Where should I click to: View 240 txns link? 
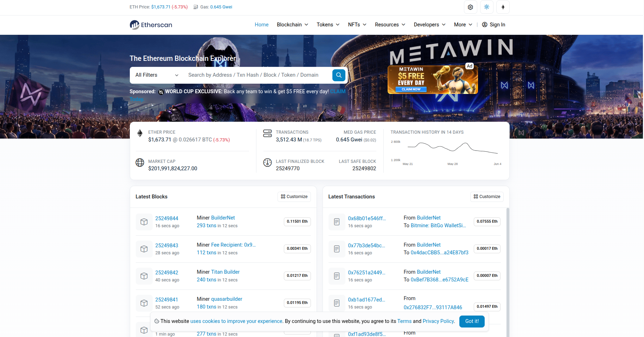tap(206, 280)
